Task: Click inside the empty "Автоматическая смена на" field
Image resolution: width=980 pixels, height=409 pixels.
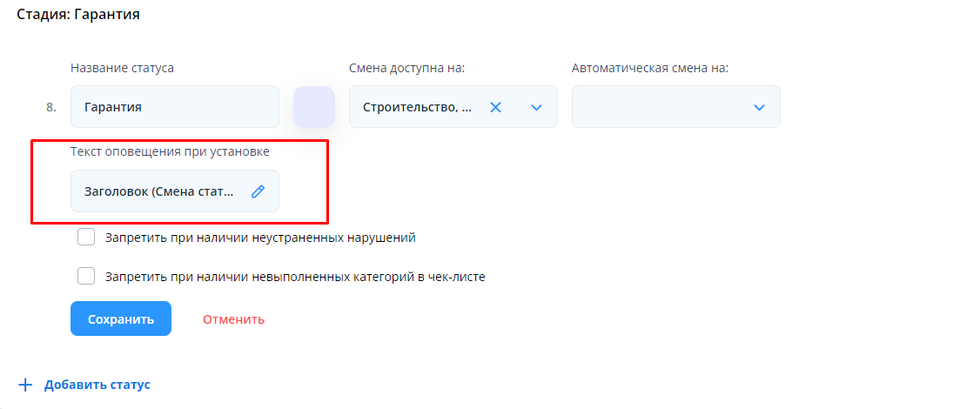Action: (x=658, y=107)
